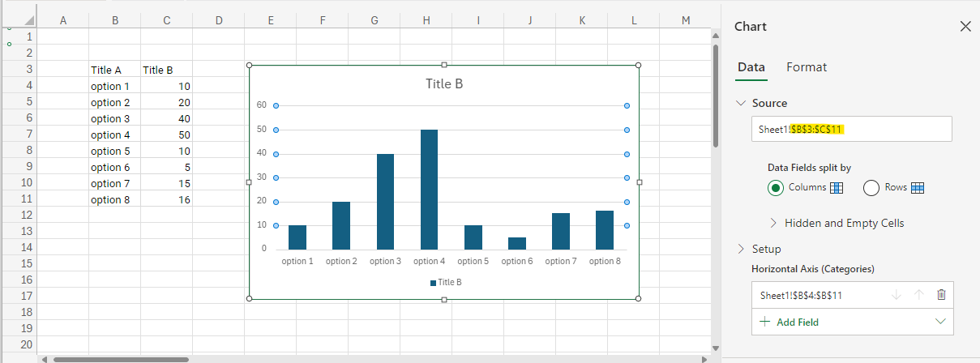
Task: Expand Hidden and Empty Cells
Action: [x=772, y=223]
